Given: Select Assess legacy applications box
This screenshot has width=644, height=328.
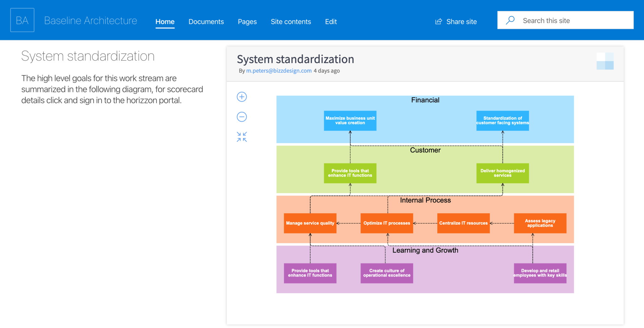Looking at the screenshot, I should (x=540, y=223).
